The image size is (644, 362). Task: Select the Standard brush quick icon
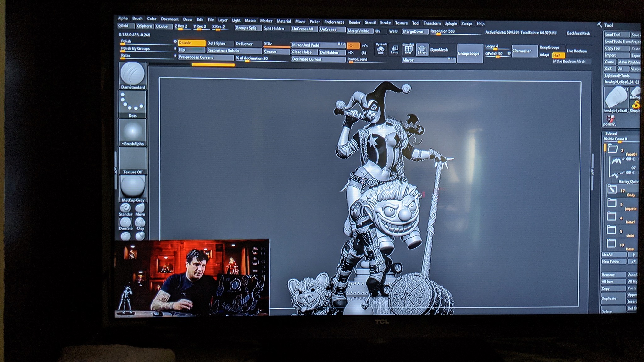pos(125,210)
